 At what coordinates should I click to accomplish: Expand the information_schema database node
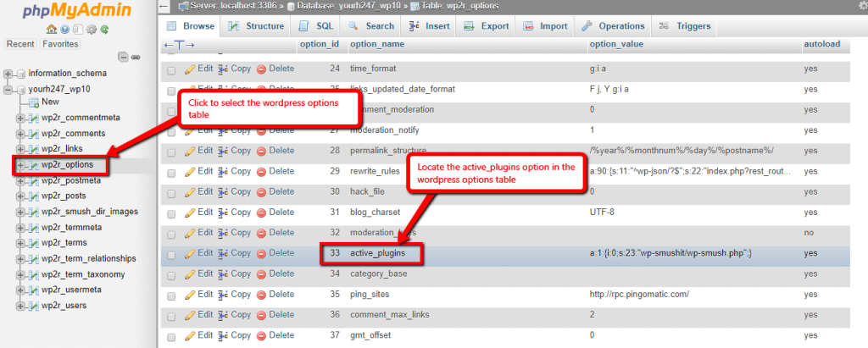pyautogui.click(x=8, y=74)
